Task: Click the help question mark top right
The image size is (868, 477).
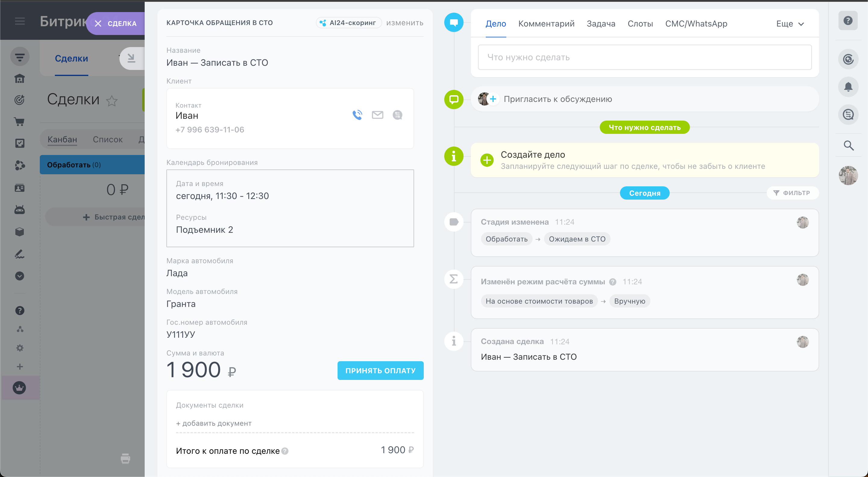Action: click(x=848, y=21)
